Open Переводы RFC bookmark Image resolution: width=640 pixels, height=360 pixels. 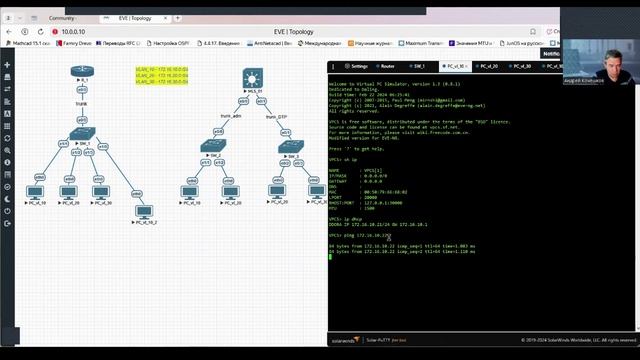click(118, 43)
